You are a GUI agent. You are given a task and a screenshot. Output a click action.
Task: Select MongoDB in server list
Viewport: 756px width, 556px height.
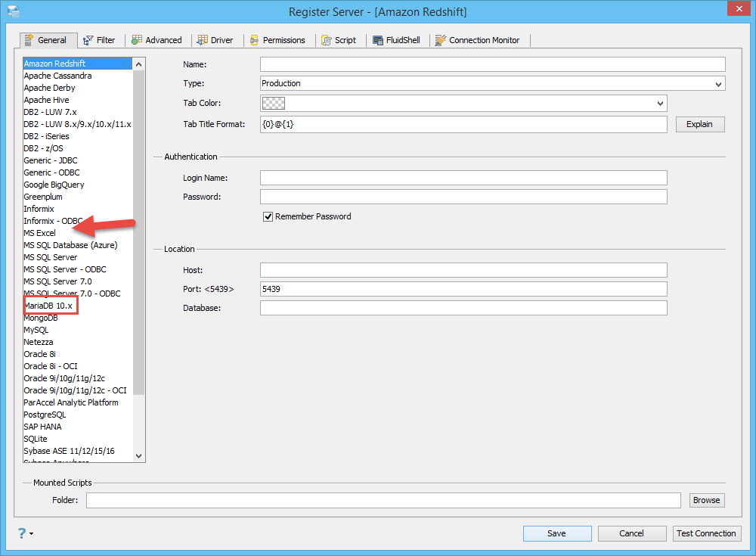78,318
